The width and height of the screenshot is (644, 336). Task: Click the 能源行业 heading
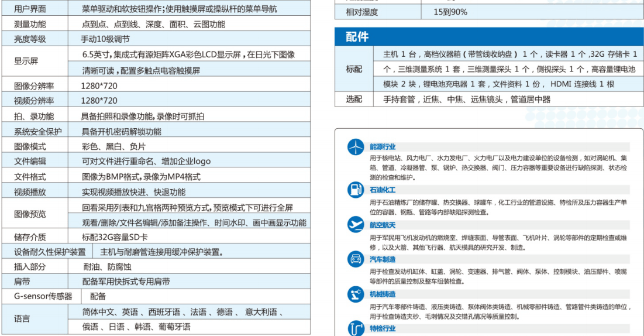click(x=383, y=147)
